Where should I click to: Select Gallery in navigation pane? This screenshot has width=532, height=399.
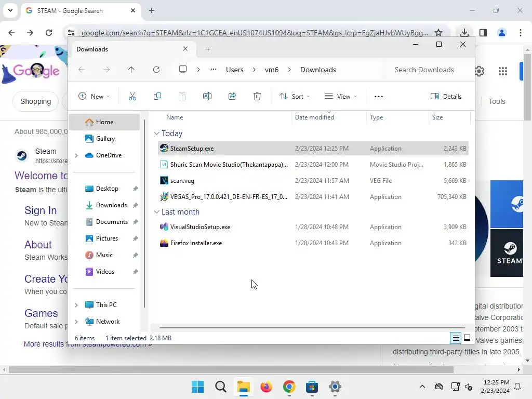[x=104, y=139]
